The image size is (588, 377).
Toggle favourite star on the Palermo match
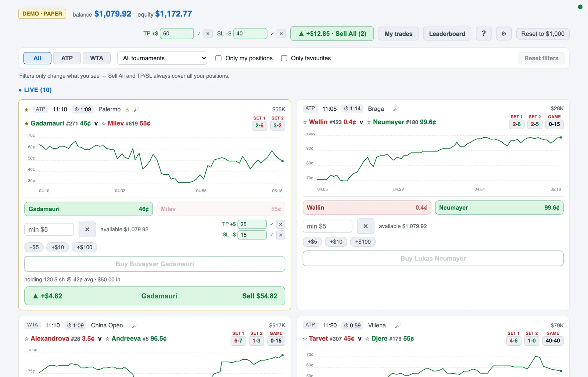click(26, 110)
